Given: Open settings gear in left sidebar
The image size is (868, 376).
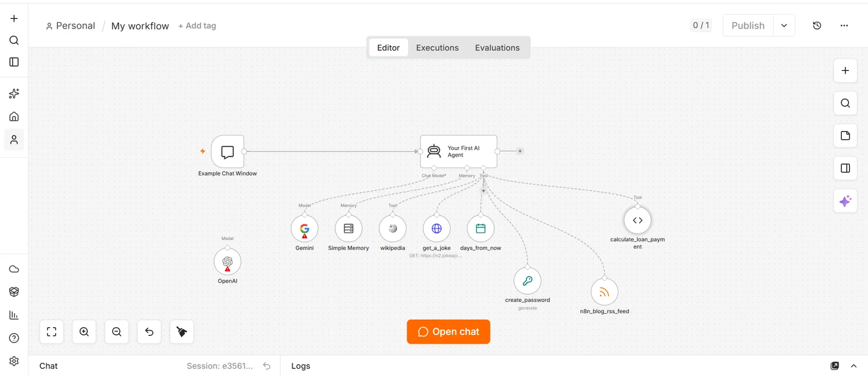Looking at the screenshot, I should (x=14, y=361).
